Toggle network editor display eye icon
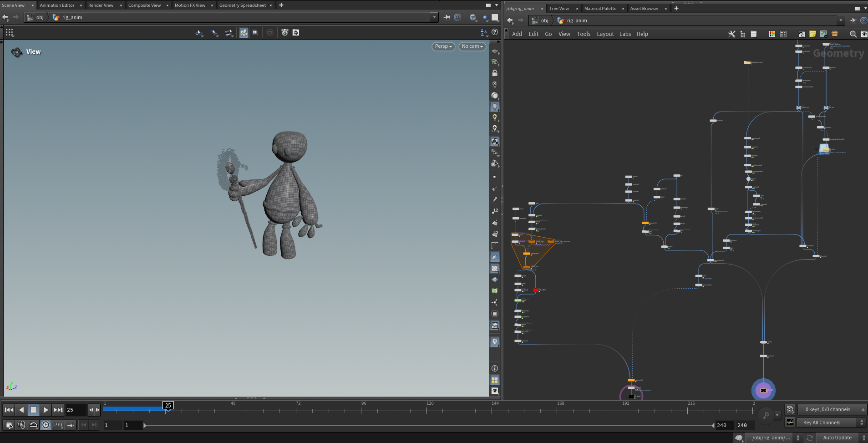 coord(864,34)
